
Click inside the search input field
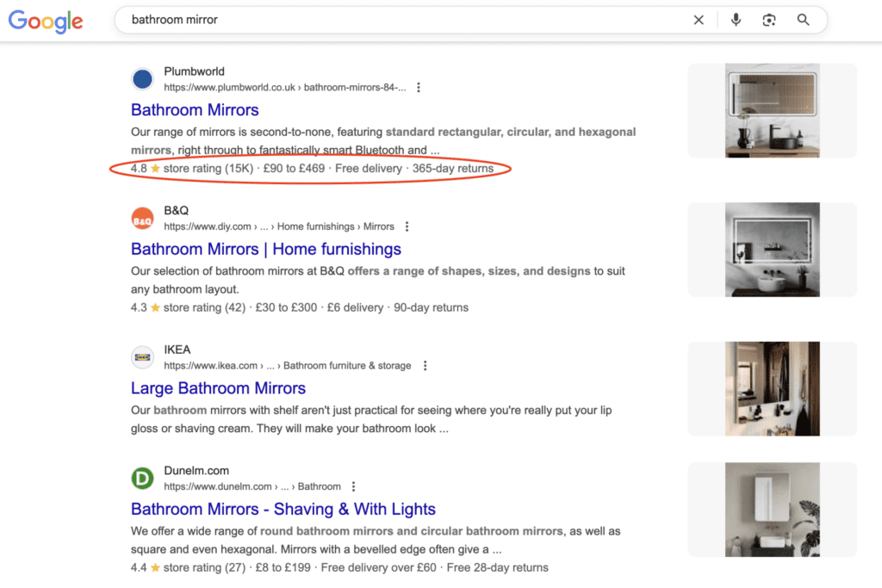(x=345, y=19)
